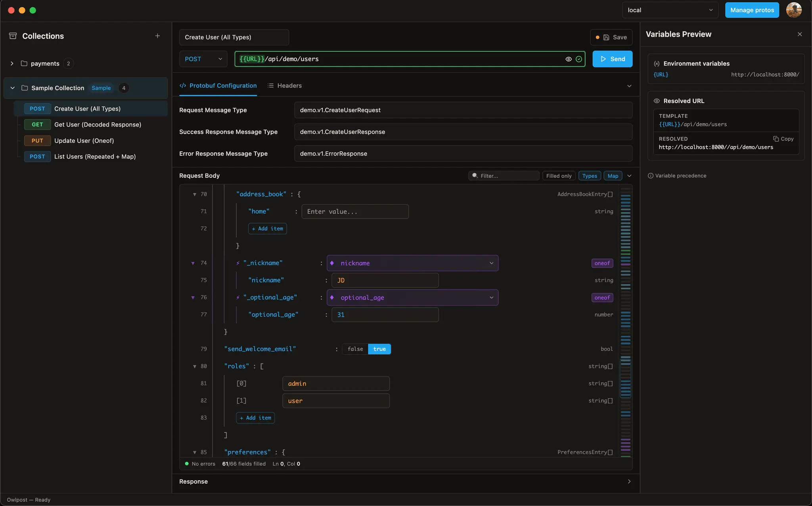Switch to the Headers tab

pyautogui.click(x=285, y=86)
